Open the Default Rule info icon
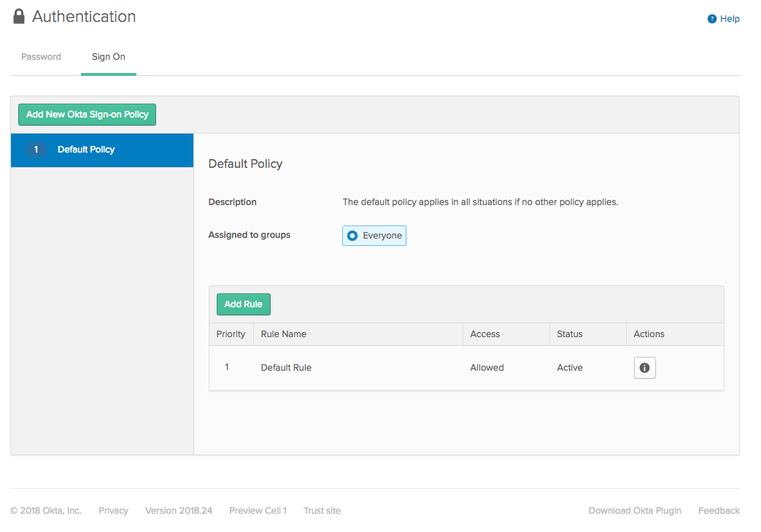 [644, 368]
